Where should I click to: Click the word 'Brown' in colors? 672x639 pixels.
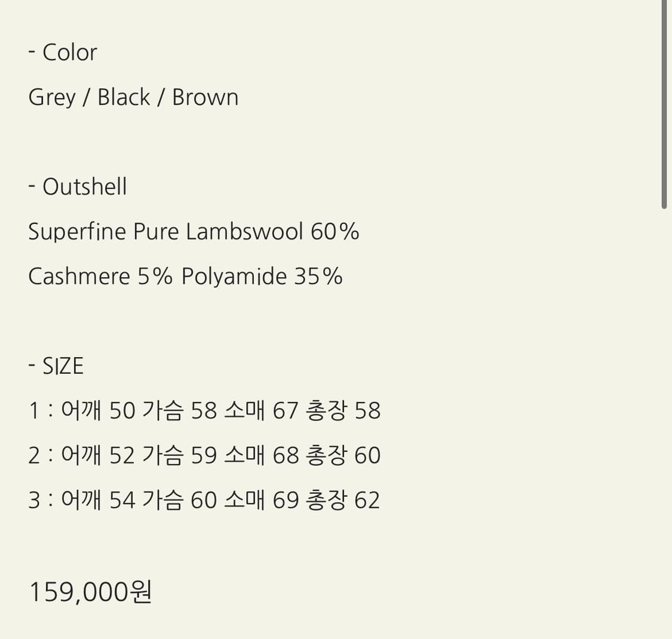pyautogui.click(x=205, y=97)
